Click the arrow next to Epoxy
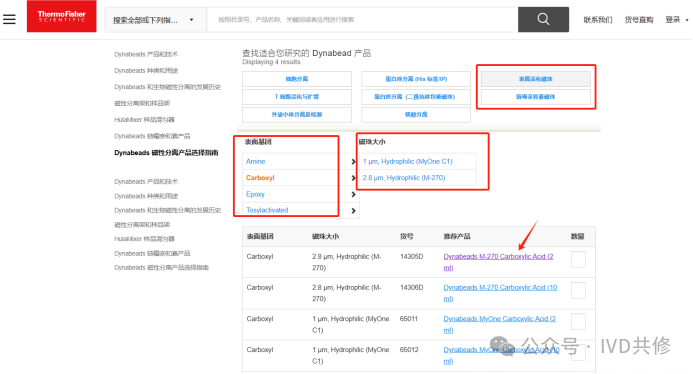 353,194
